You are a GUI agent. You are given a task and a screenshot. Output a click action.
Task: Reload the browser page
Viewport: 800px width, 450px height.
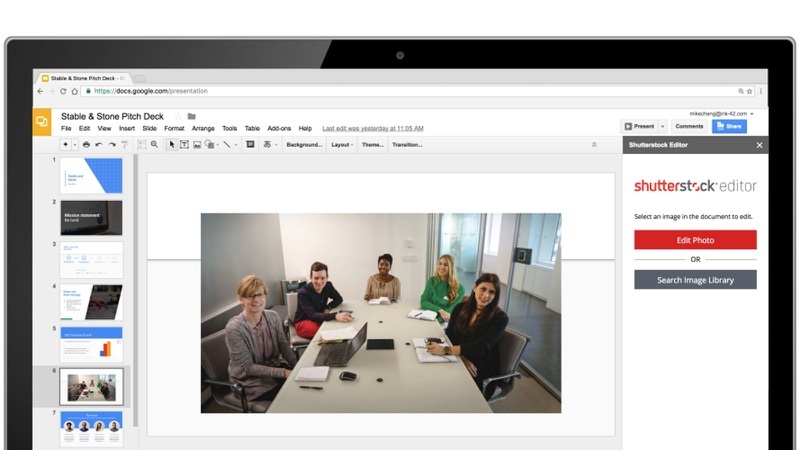(x=63, y=91)
